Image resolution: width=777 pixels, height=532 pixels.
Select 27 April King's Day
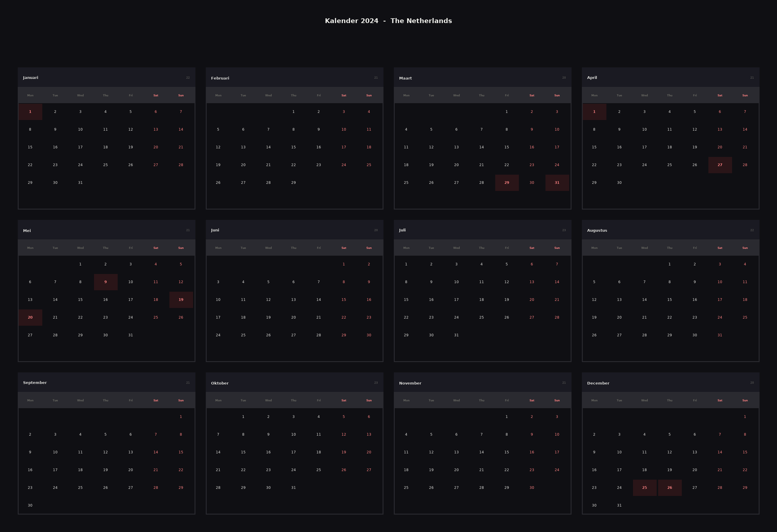720,165
